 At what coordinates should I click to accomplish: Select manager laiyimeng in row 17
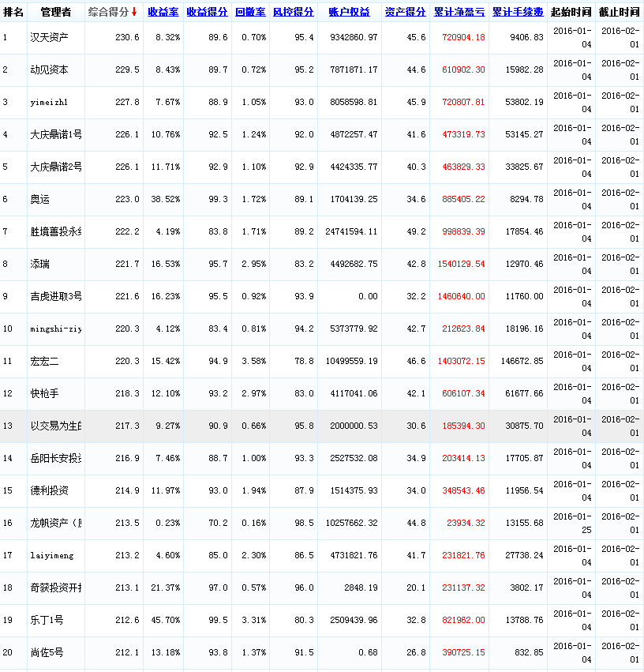[52, 555]
